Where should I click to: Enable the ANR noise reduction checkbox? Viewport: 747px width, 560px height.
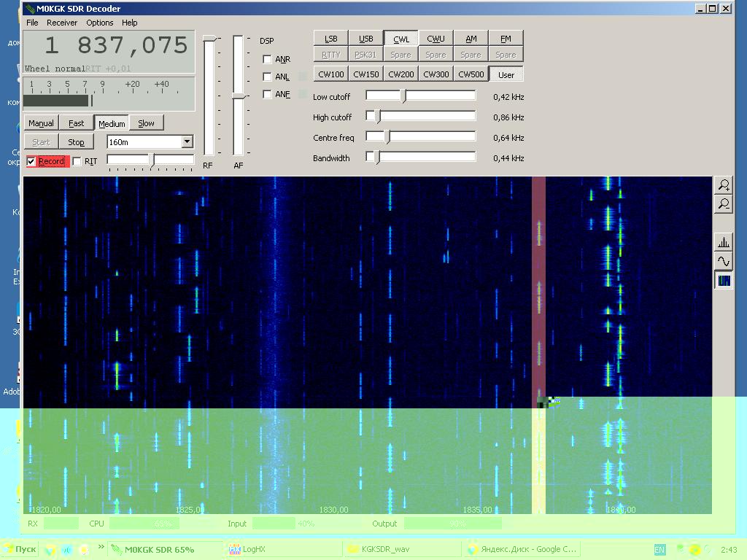(267, 59)
